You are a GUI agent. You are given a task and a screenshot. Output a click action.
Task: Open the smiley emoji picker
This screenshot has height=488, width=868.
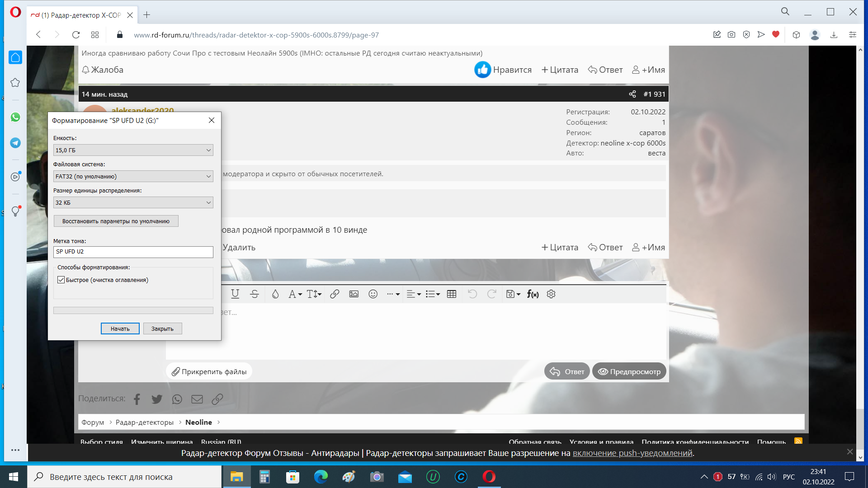click(373, 294)
